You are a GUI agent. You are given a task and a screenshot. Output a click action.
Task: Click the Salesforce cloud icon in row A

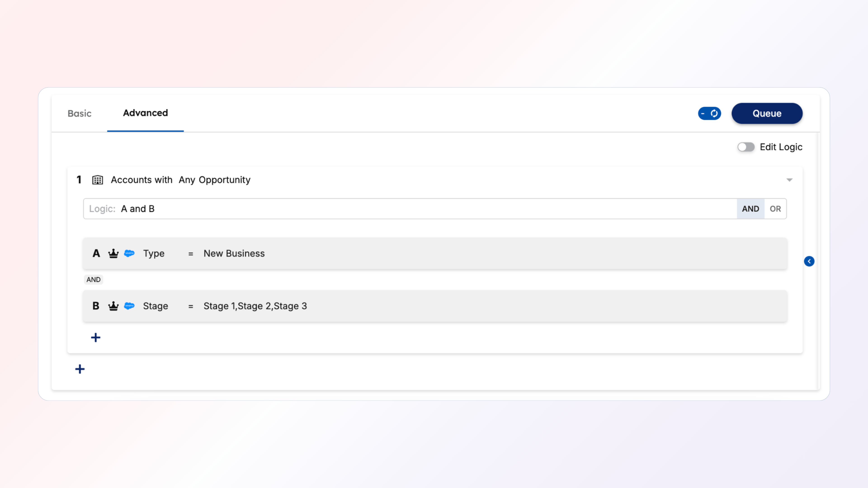(x=129, y=253)
